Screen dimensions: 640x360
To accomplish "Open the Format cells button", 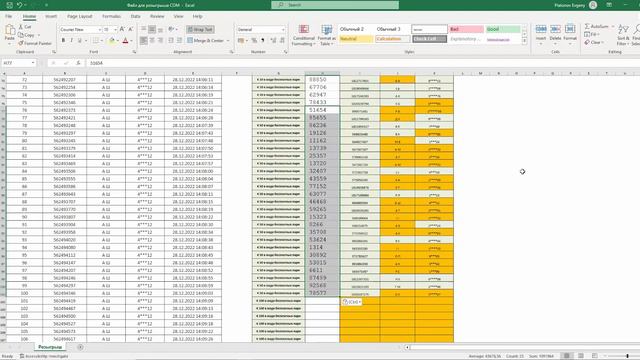I will point(570,33).
